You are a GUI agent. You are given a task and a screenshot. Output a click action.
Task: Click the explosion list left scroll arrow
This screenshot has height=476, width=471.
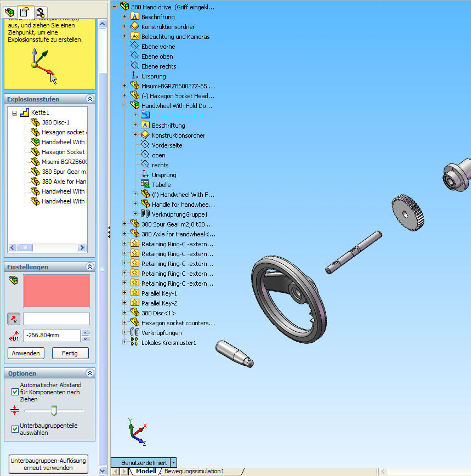click(x=13, y=248)
